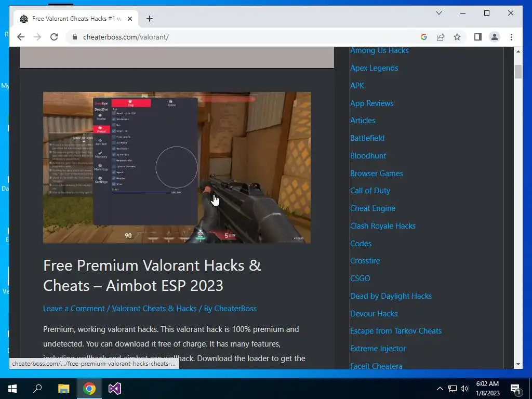This screenshot has height=399, width=532.
Task: Open the Free Premium Valorant Hacks article title
Action: pos(152,275)
